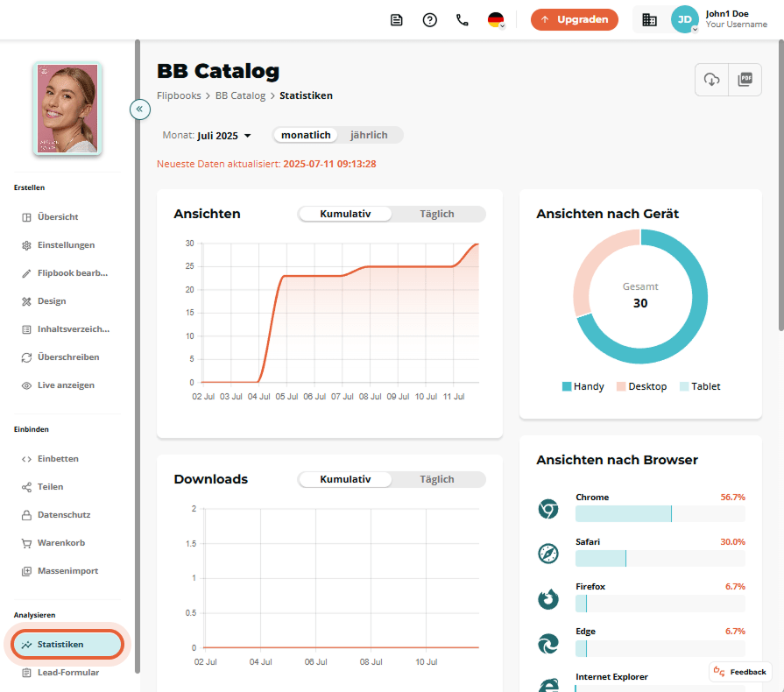Open the Monat Juli 2025 dropdown
This screenshot has width=784, height=692.
[207, 136]
